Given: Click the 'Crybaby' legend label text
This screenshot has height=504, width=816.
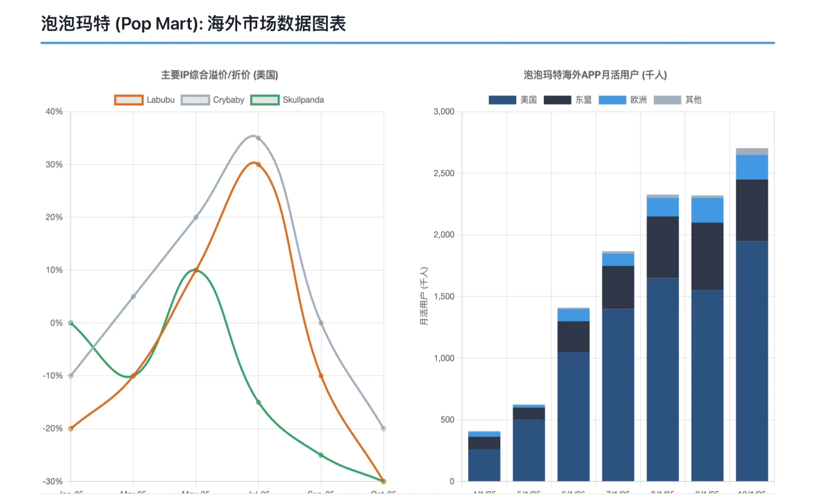Looking at the screenshot, I should [229, 100].
